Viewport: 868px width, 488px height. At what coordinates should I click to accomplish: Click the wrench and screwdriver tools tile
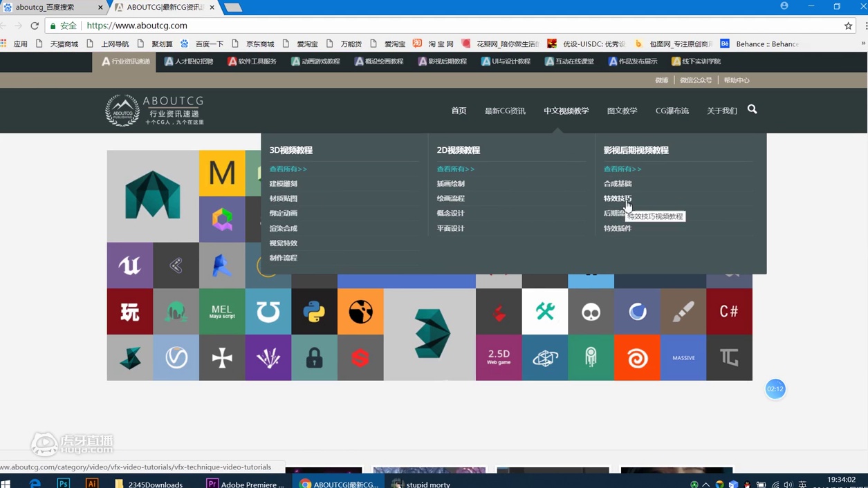pos(545,312)
